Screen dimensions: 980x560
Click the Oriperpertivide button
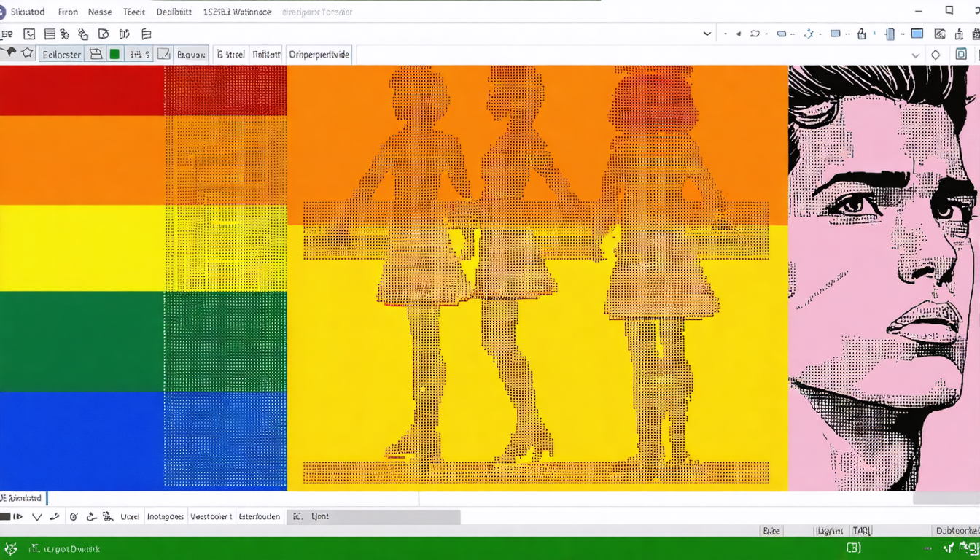tap(319, 54)
